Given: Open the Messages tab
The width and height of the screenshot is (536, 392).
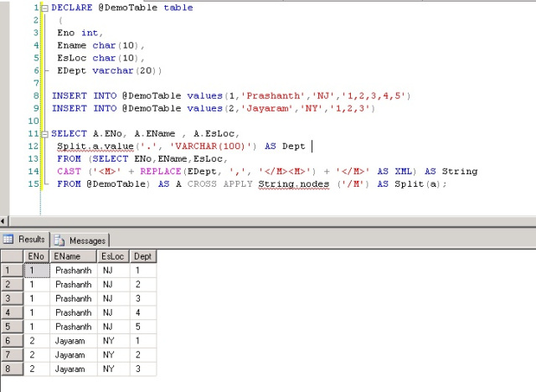Looking at the screenshot, I should point(80,240).
